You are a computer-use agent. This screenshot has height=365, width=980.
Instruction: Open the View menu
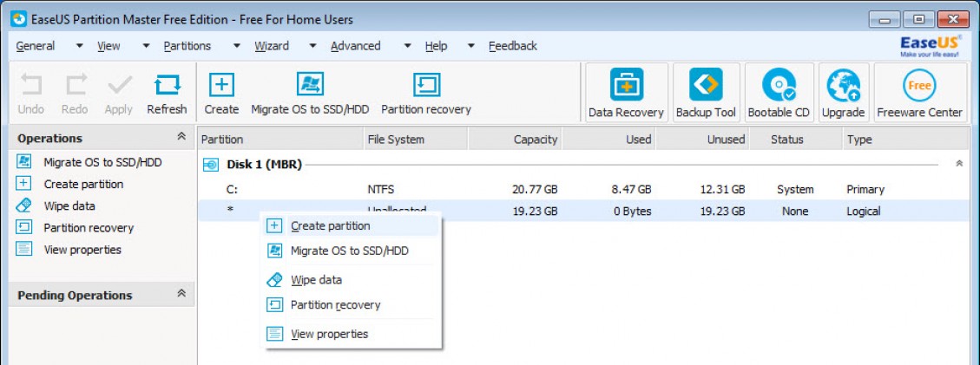(109, 46)
